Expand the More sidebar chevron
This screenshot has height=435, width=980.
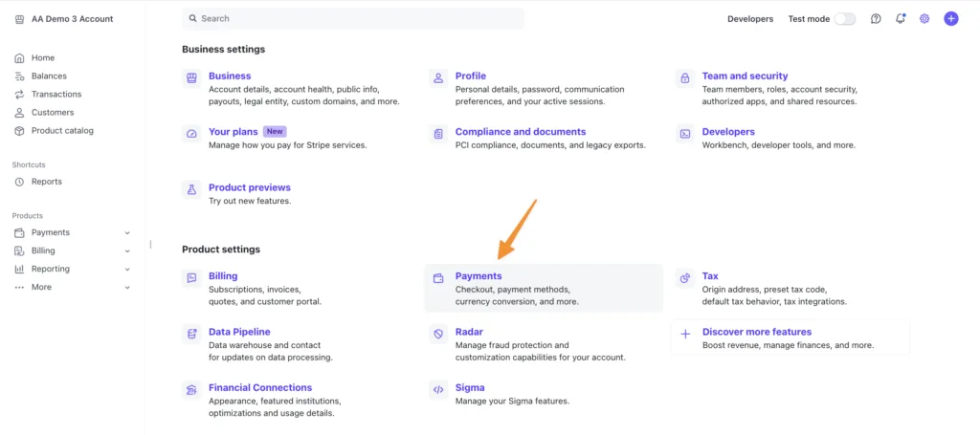[x=127, y=288]
